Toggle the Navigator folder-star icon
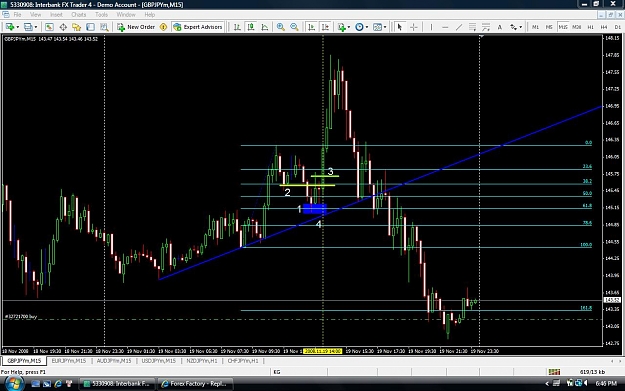Viewport: 625px width, 391px height. point(77,27)
